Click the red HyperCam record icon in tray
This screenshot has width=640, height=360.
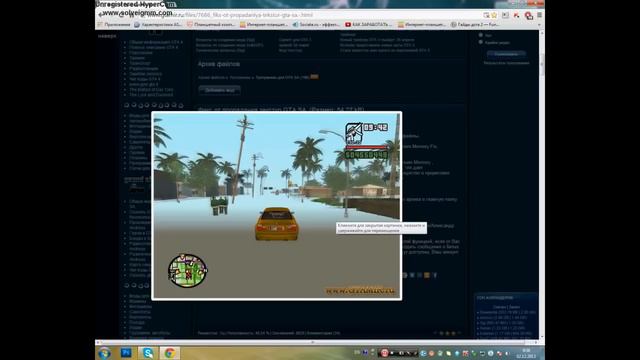(x=384, y=353)
